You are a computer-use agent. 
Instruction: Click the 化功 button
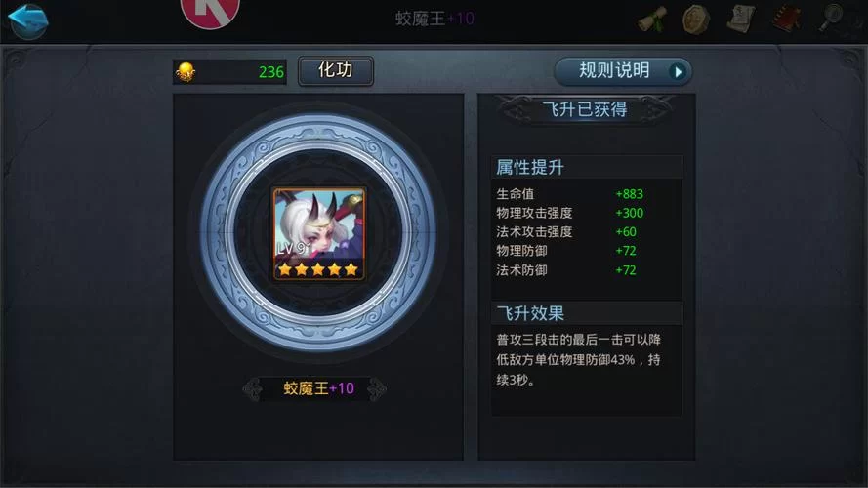tap(336, 70)
